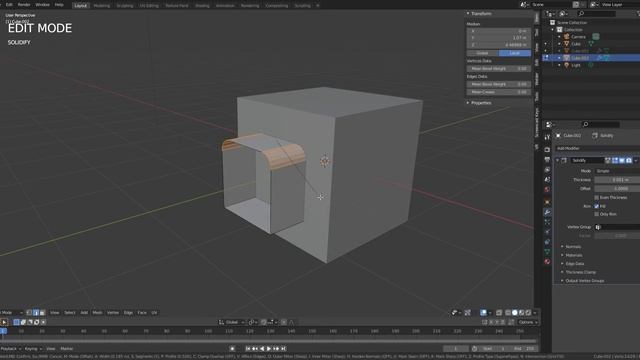Adjust the Mean Crease value slider
Screen dimensions: 640x360
click(x=499, y=92)
